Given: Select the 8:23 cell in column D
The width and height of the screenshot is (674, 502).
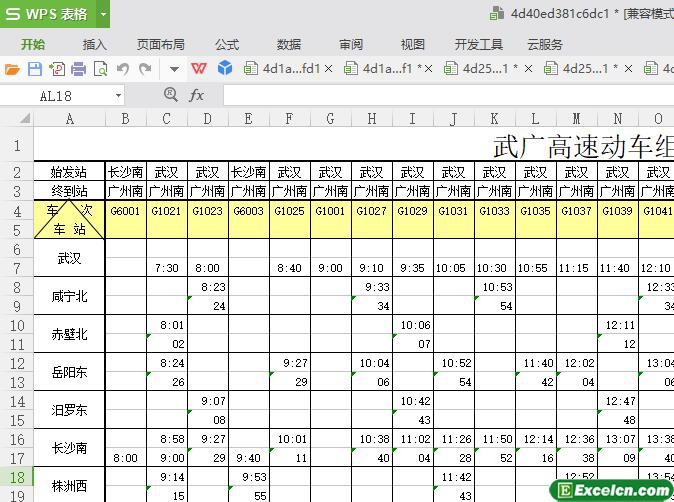Looking at the screenshot, I should point(208,287).
